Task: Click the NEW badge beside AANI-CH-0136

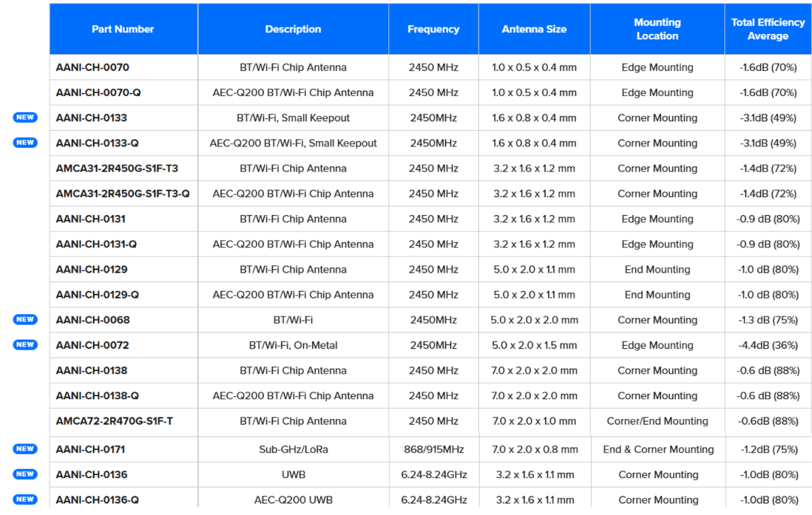Action: pyautogui.click(x=25, y=474)
